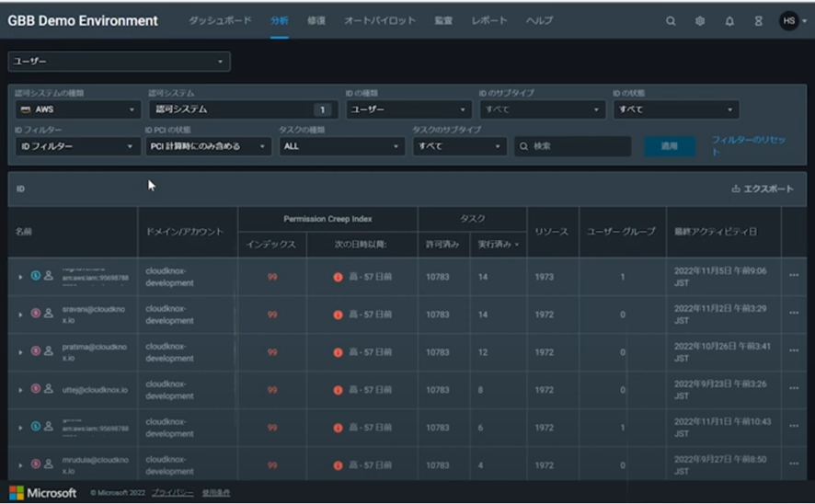
Task: Open the ID フィルター dropdown
Action: tap(78, 146)
